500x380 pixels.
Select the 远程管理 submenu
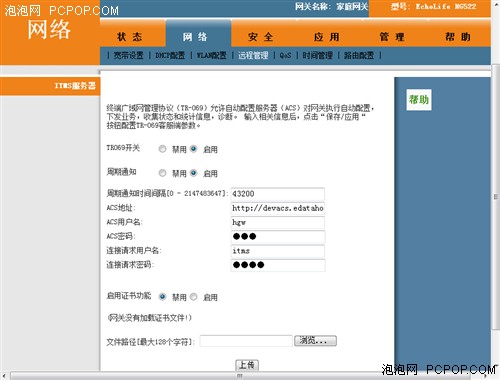coord(253,55)
